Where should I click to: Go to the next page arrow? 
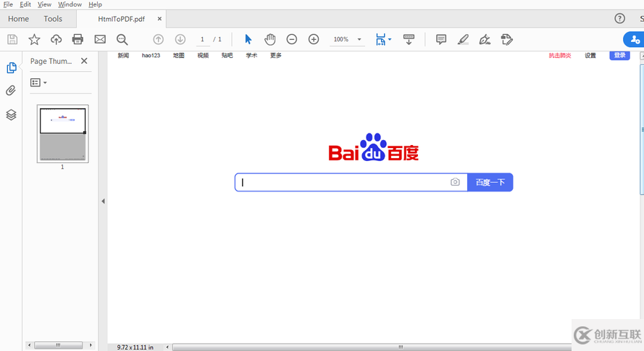point(180,39)
